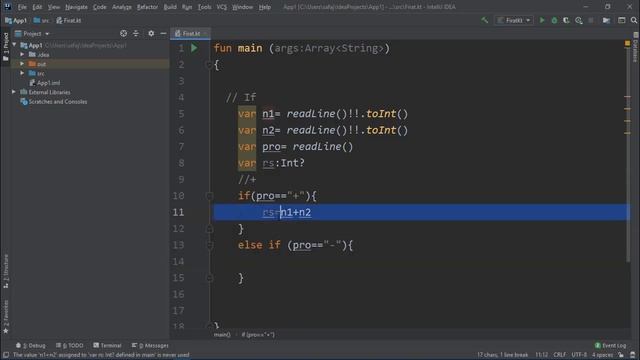Open the Debug tool window

pos(31,345)
